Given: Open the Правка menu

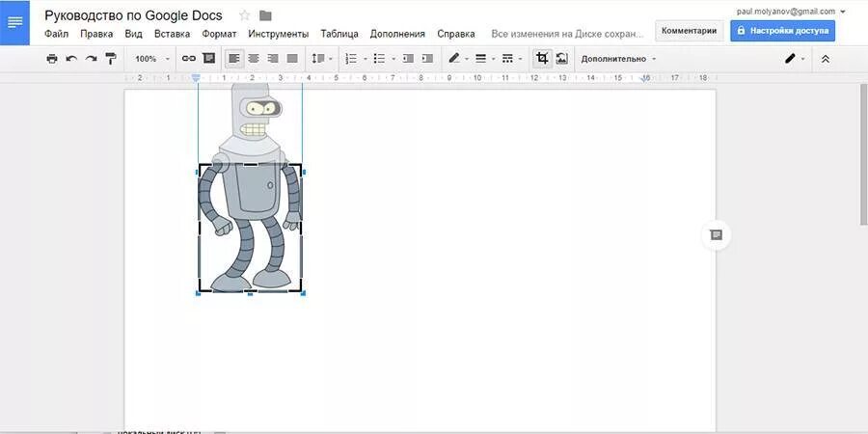Looking at the screenshot, I should 96,34.
